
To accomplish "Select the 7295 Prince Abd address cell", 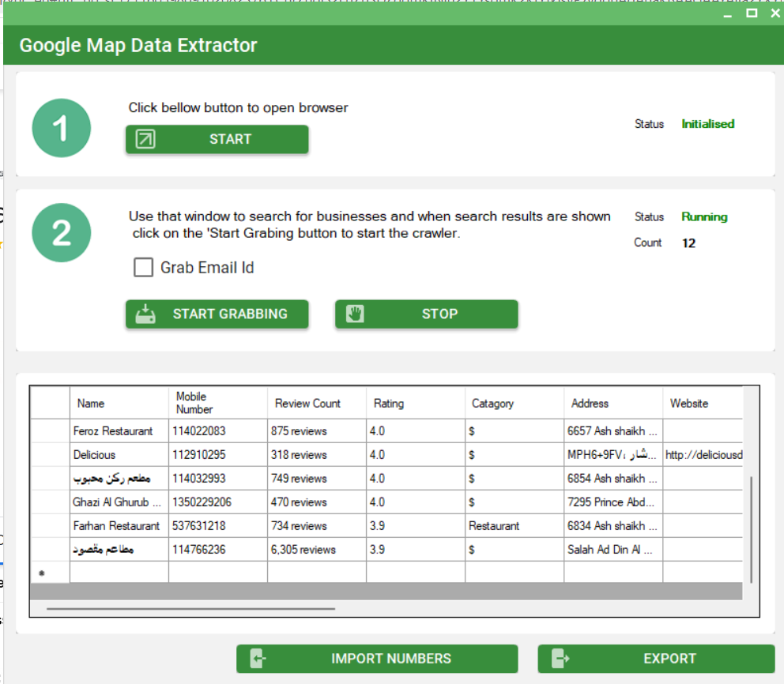I will [613, 502].
